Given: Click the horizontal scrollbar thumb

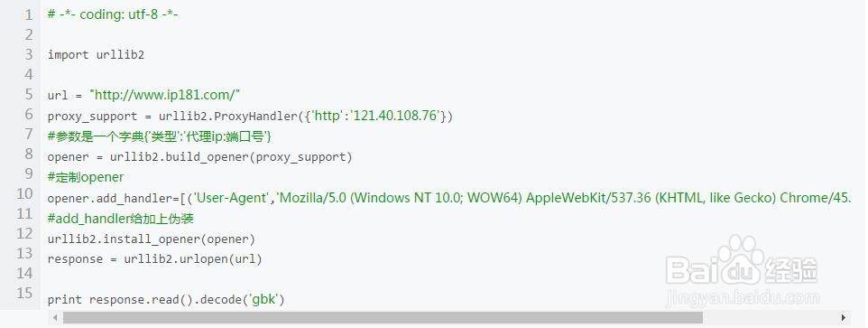Looking at the screenshot, I should (x=383, y=318).
